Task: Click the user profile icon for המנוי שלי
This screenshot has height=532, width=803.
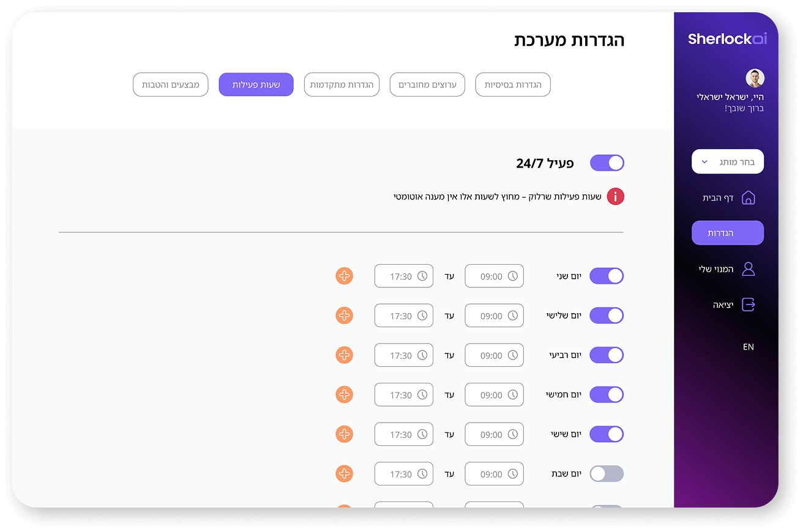Action: [x=748, y=269]
